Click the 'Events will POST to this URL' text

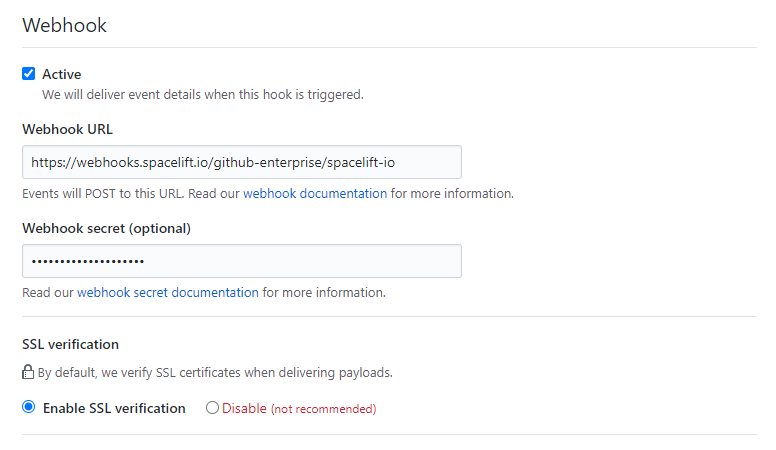(130, 194)
